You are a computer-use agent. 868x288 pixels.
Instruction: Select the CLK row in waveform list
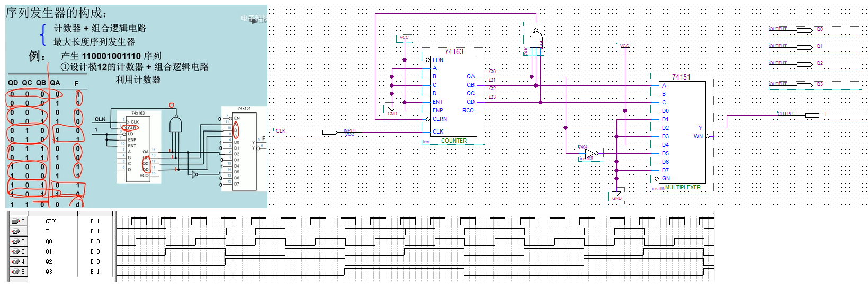point(61,221)
